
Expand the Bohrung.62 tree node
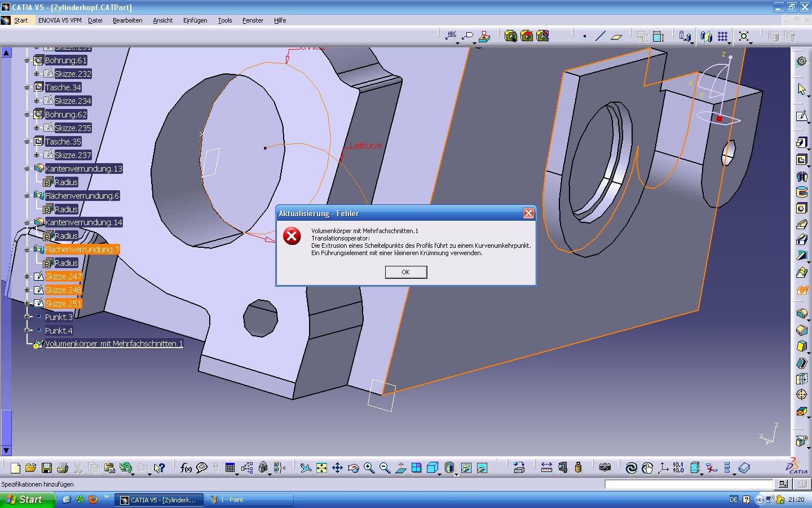[27, 115]
